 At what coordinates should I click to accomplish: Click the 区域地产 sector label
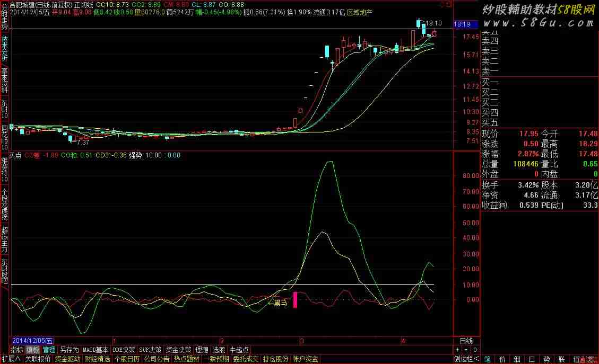[360, 12]
